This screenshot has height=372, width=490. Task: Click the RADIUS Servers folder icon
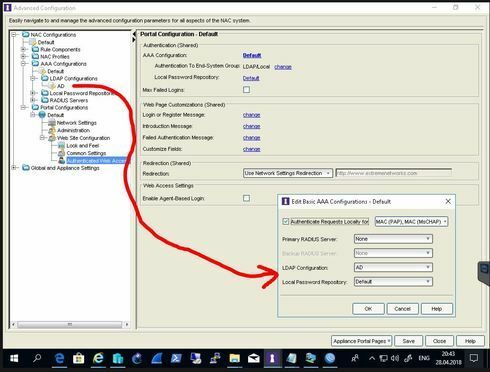[45, 100]
